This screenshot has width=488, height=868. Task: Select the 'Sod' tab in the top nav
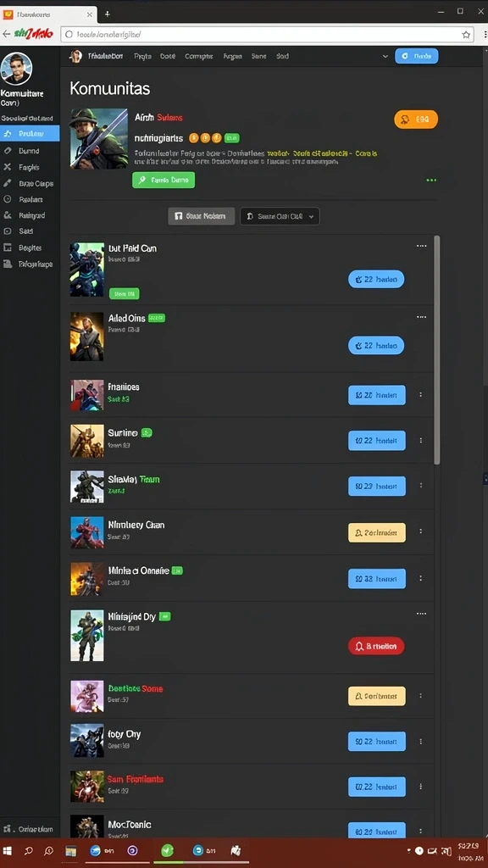coord(282,56)
